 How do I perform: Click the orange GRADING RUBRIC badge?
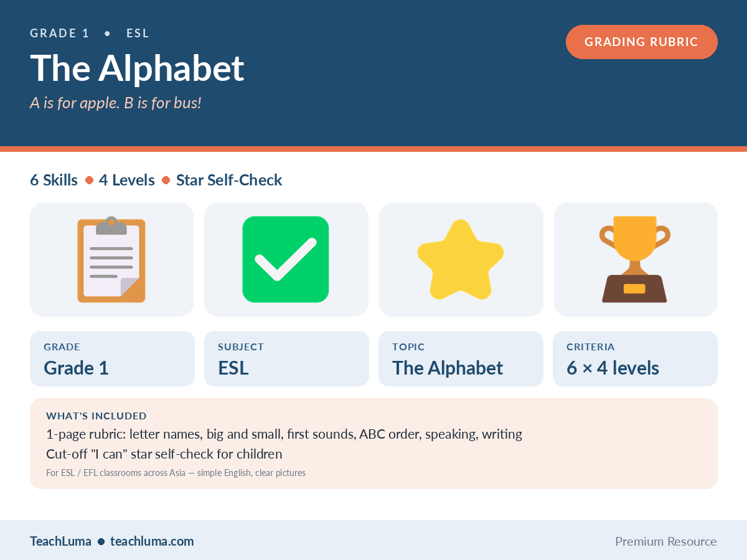(641, 42)
